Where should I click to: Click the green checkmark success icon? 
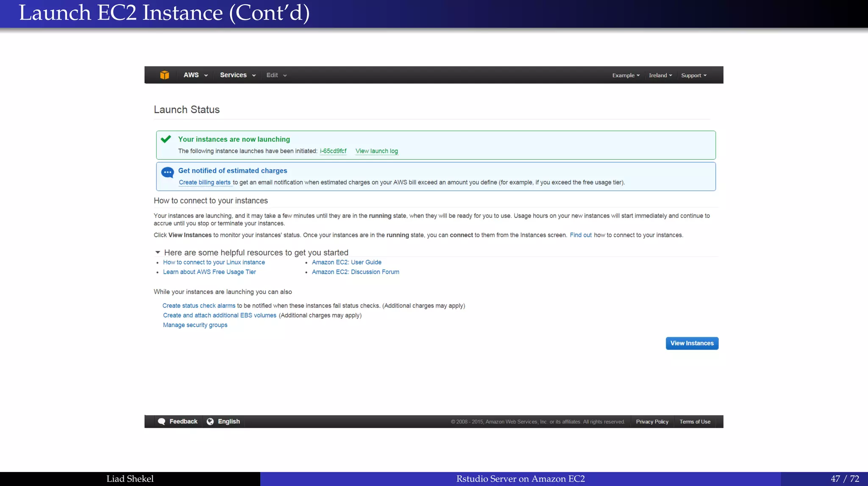[166, 139]
